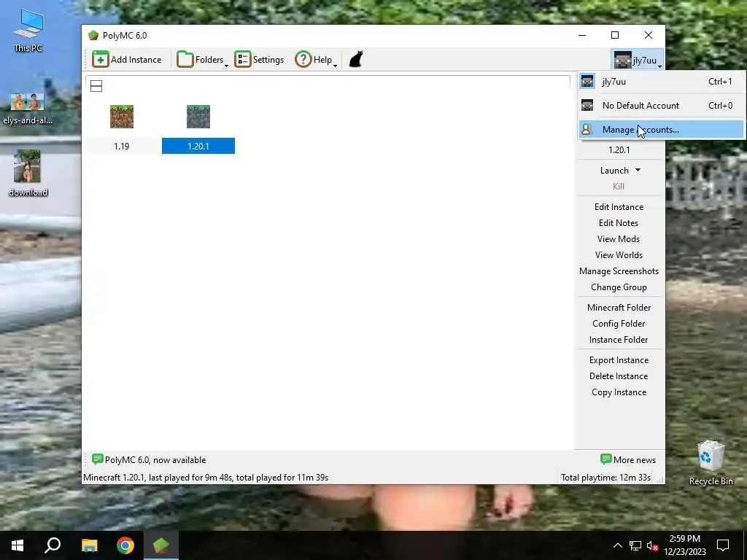Viewport: 747px width, 560px height.
Task: Open the notification center icon
Action: [723, 545]
